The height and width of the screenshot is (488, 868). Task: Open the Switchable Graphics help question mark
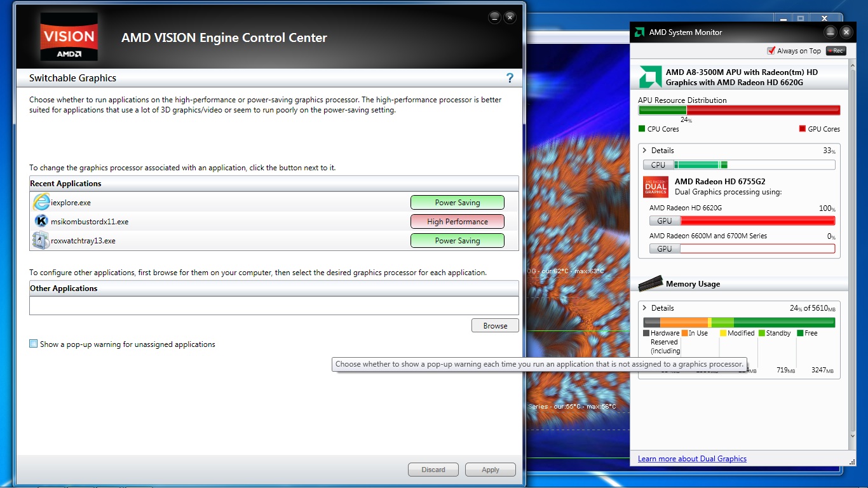(x=509, y=78)
